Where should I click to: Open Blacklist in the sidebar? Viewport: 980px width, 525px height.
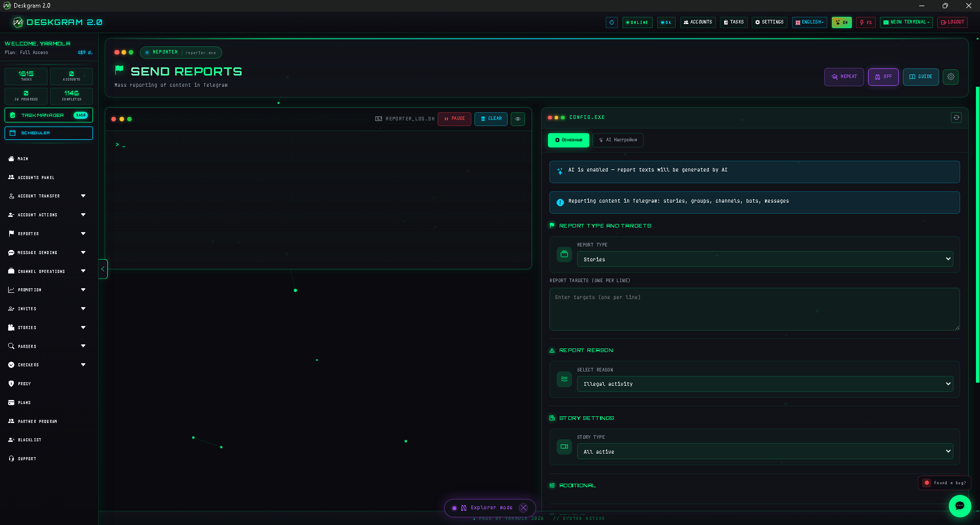coord(49,440)
